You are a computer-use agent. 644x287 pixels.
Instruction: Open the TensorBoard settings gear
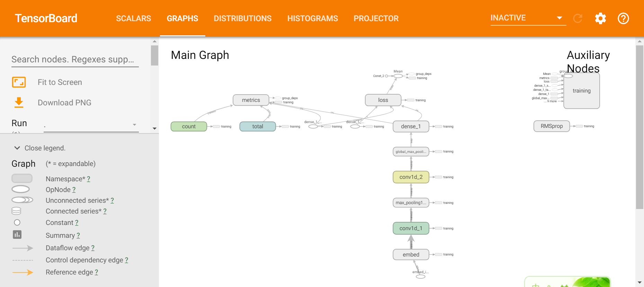coord(600,18)
